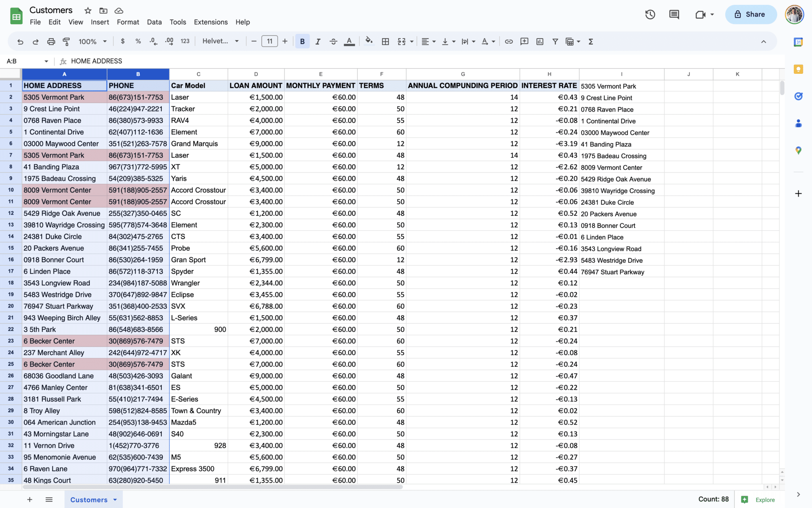Click the insert link icon
The image size is (812, 508).
coord(509,41)
